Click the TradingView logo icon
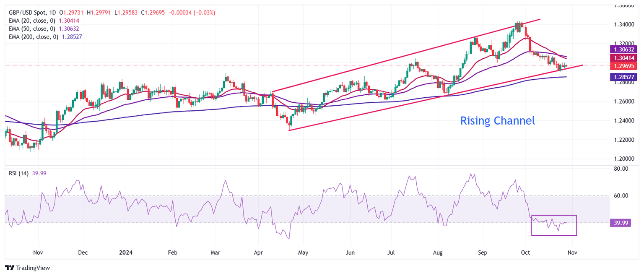Image resolution: width=644 pixels, height=276 pixels. tap(9, 268)
